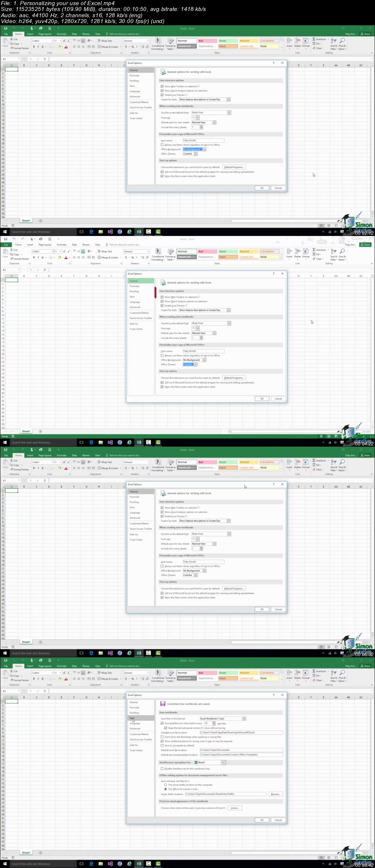In the 00:06:32 frame, click the Clear icon
Viewport: 375px width, 868px height.
click(314, 470)
